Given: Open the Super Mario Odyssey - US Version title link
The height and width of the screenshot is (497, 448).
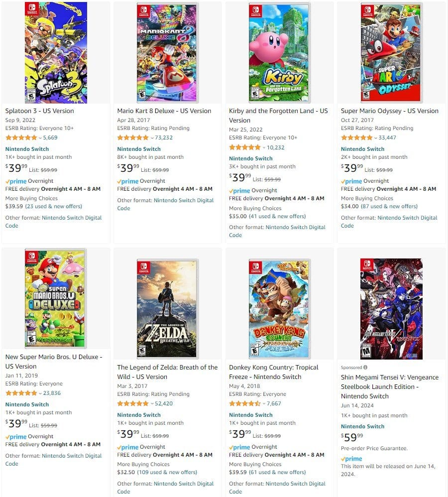Looking at the screenshot, I should [390, 111].
